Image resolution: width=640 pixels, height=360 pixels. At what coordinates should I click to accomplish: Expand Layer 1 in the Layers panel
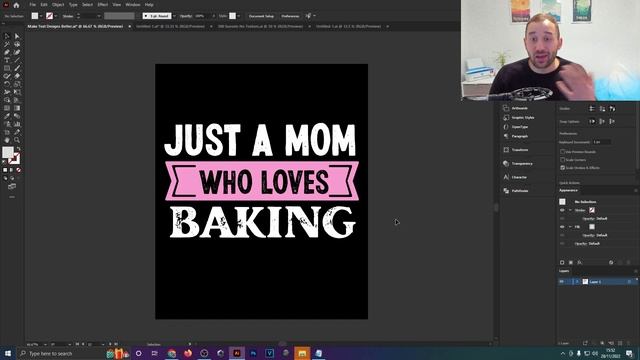coord(577,282)
